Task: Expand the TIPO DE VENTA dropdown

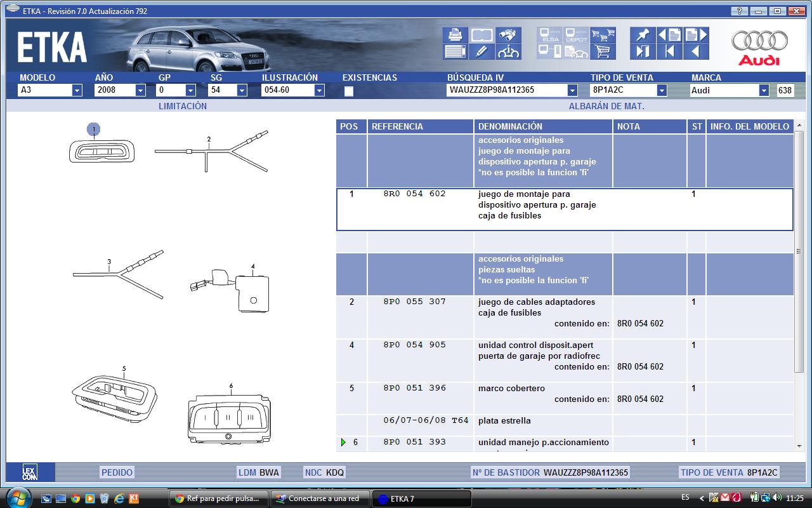Action: 662,90
